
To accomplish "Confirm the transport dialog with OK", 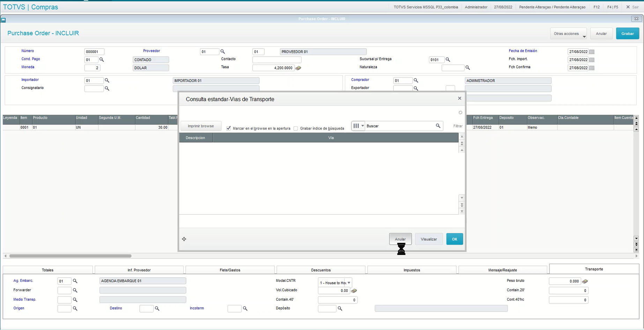I will tap(454, 239).
